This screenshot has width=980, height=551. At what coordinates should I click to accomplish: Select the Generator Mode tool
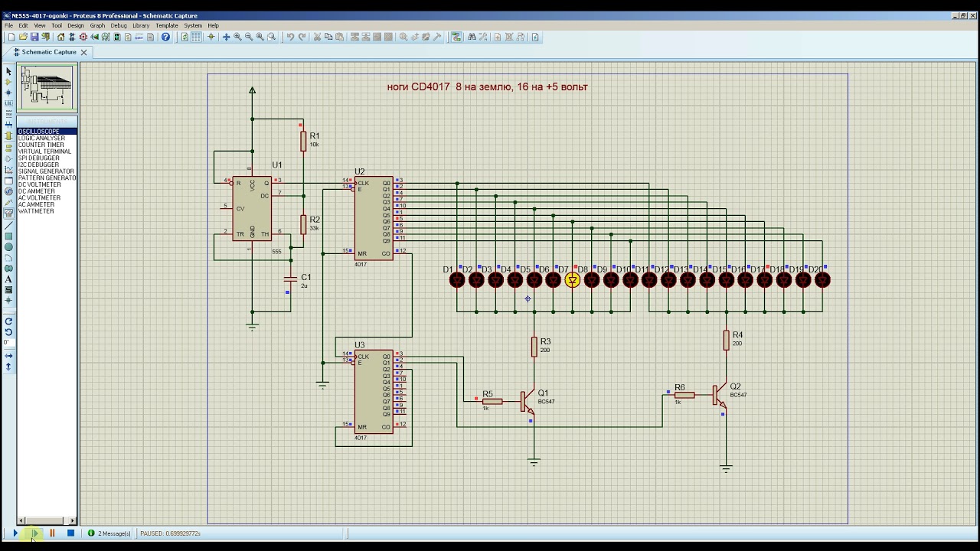point(8,191)
